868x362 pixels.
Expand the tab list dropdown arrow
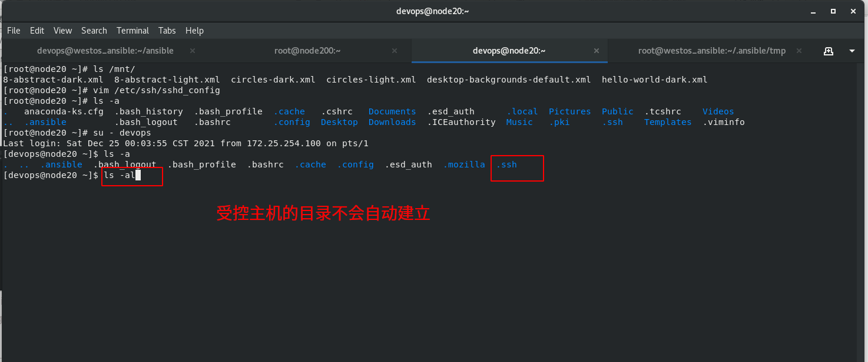[x=852, y=51]
